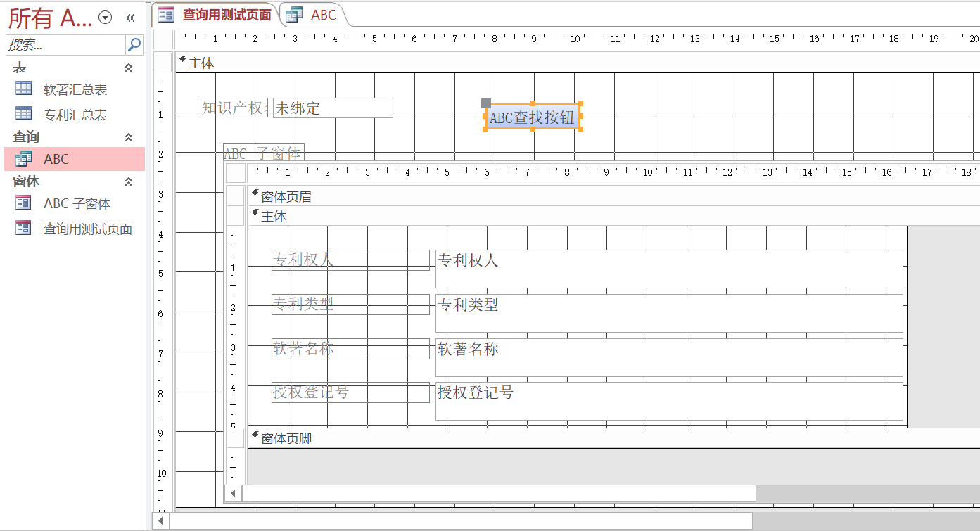Click the ABC query icon in navigation
The image size is (980, 531).
[x=24, y=158]
